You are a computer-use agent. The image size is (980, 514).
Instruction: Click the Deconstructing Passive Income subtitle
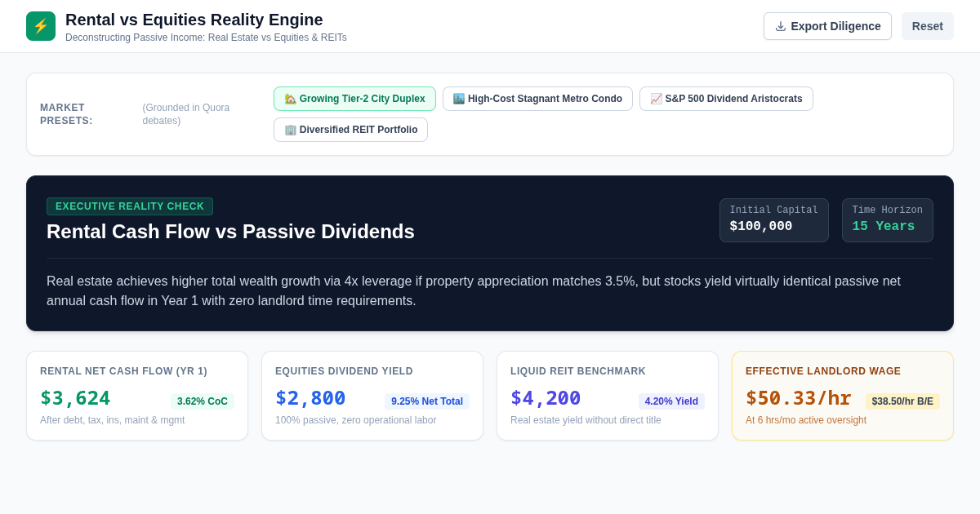pos(206,38)
